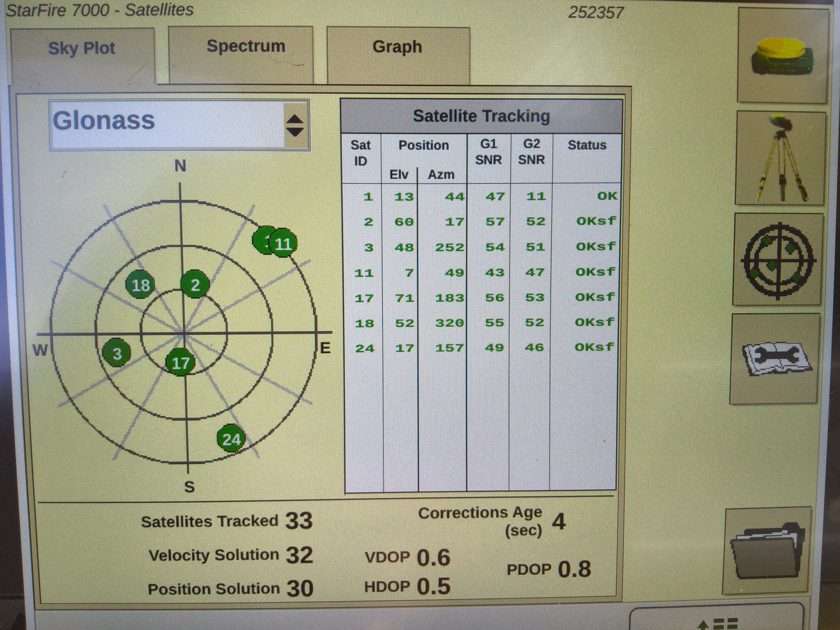
Task: Click azimuth value 252
Action: 450,247
